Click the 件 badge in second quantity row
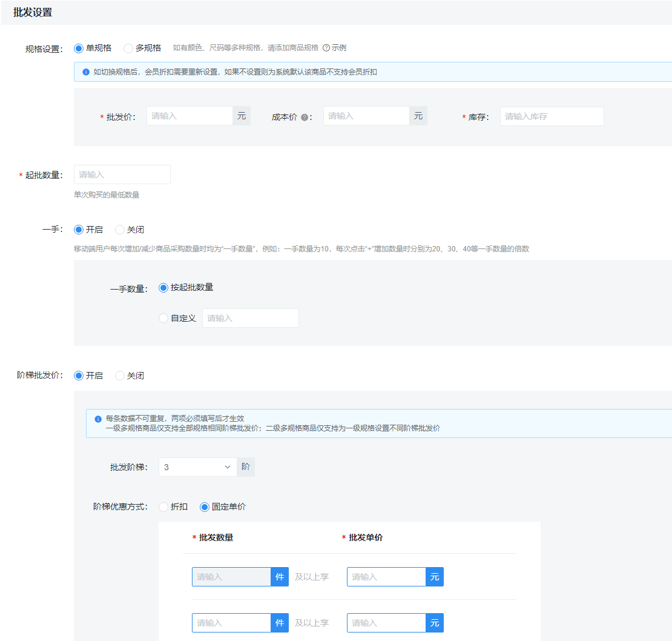Viewport: 672px width, 641px height. [279, 622]
